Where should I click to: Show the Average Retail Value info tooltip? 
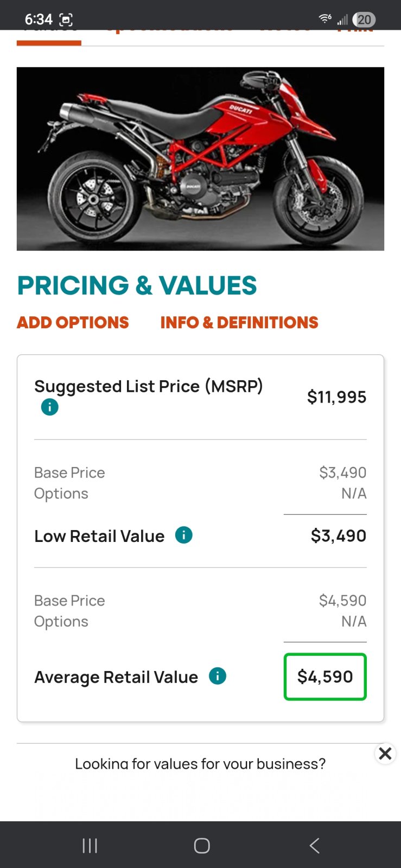pyautogui.click(x=218, y=676)
